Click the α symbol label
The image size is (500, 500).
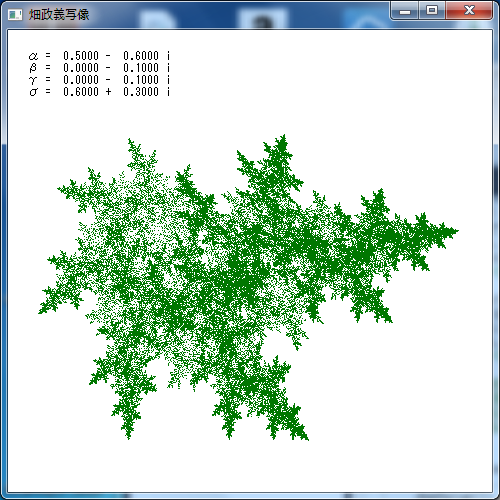coord(33,56)
